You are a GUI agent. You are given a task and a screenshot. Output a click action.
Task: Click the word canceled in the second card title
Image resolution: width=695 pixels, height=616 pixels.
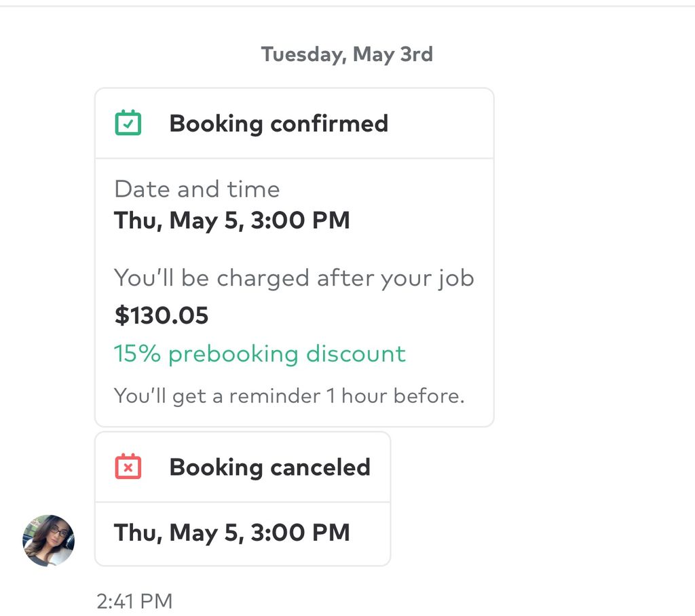(320, 467)
